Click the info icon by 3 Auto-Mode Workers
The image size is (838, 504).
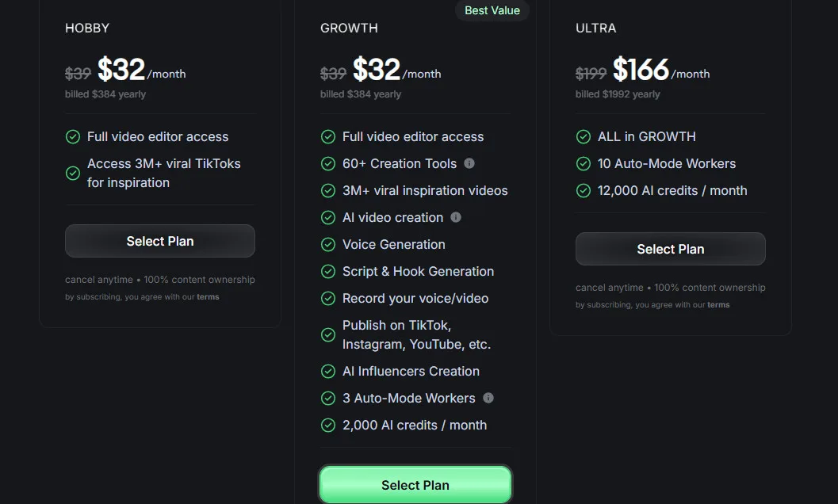pyautogui.click(x=489, y=398)
